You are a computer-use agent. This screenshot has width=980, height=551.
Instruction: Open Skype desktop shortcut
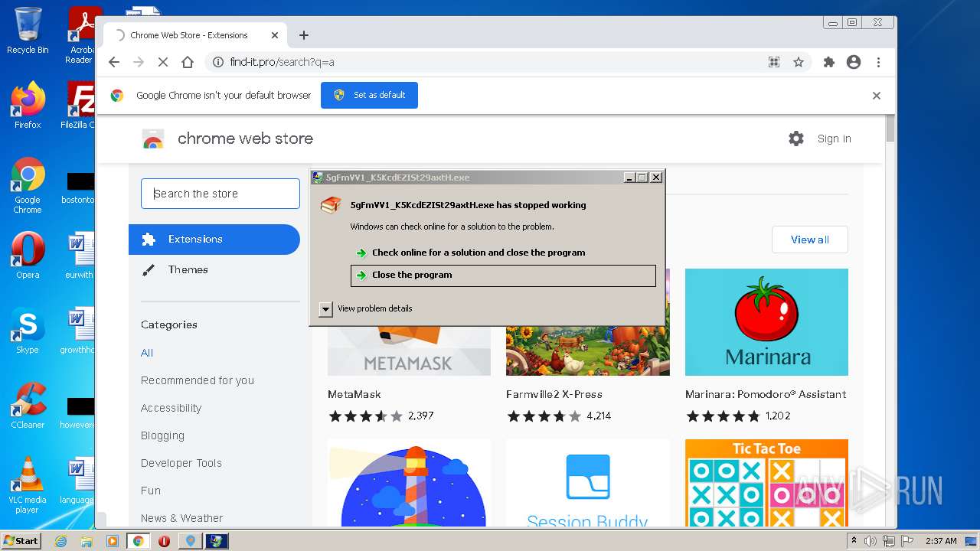click(28, 331)
